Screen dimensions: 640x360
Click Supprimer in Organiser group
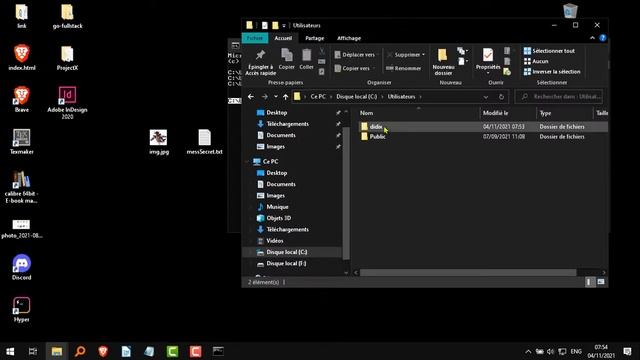[x=405, y=55]
